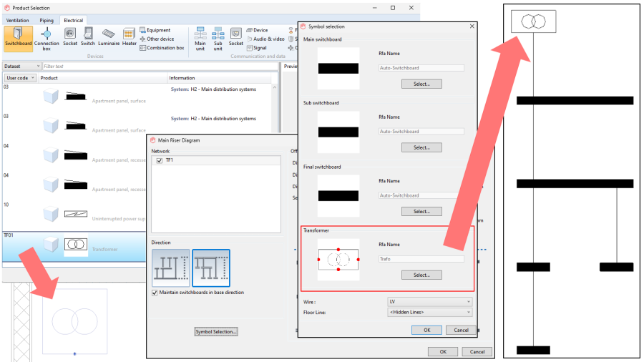Open the Wire LV dropdown
This screenshot has height=362, width=644.
coord(429,302)
